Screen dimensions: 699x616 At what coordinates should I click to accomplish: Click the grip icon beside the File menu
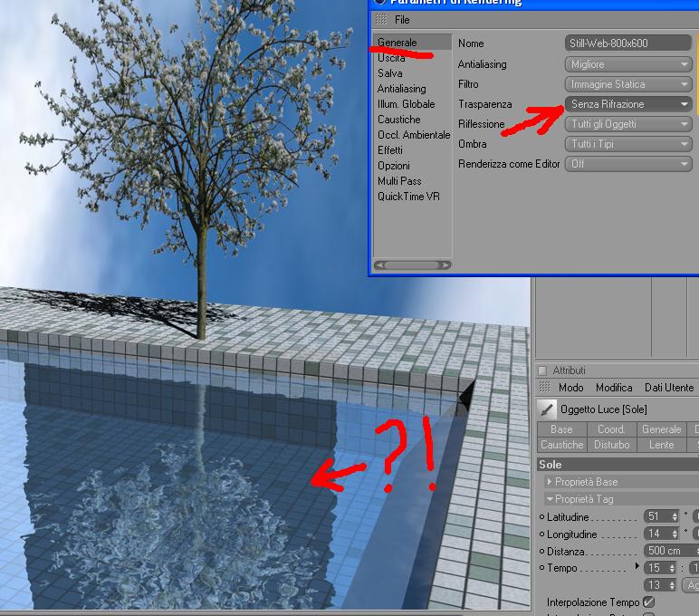click(x=380, y=20)
